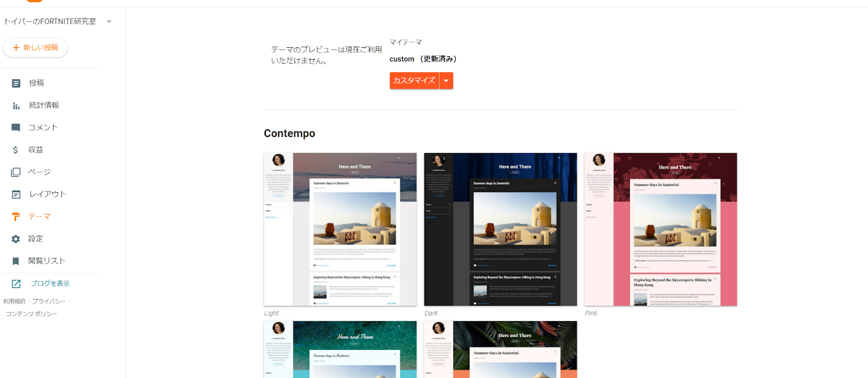Click the settings gear icon

pyautogui.click(x=16, y=239)
